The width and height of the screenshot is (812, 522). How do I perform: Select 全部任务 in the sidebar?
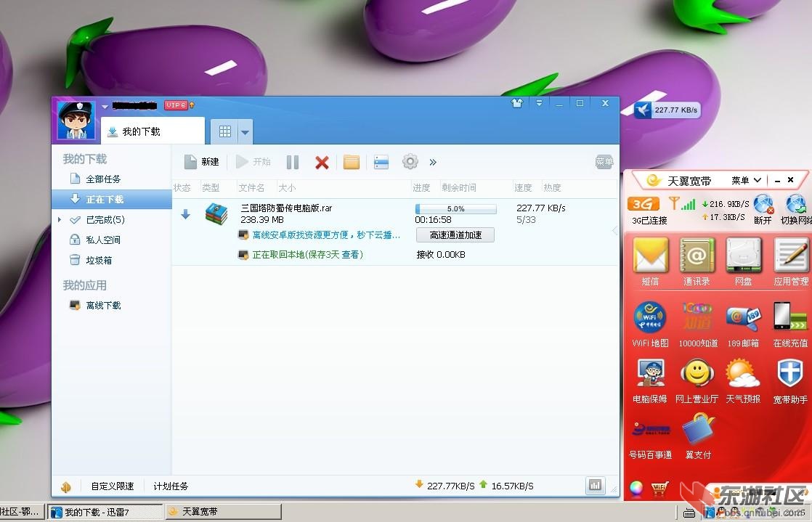[x=103, y=179]
